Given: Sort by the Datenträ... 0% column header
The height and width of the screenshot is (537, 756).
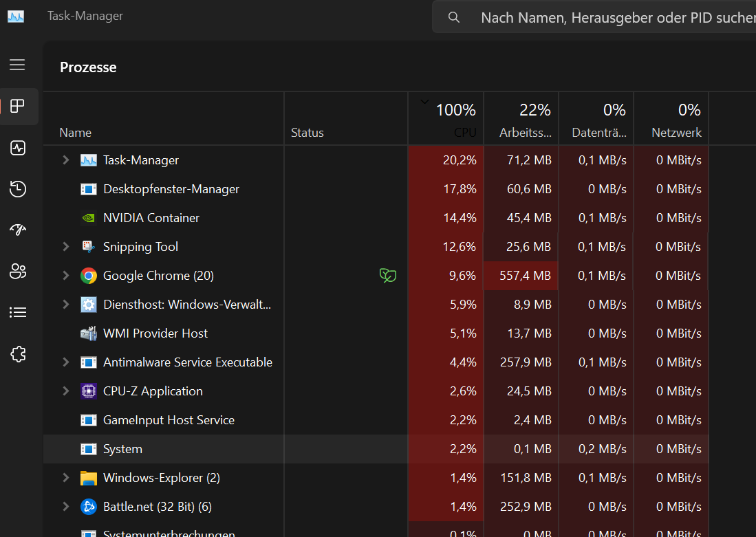Looking at the screenshot, I should 596,118.
